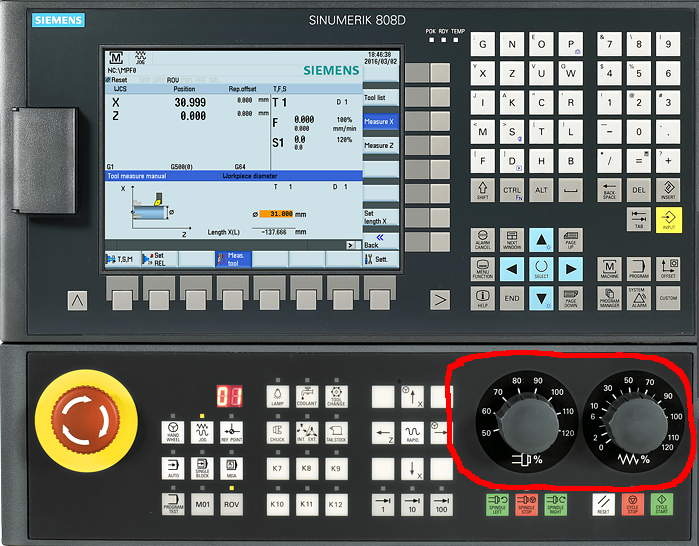
Task: Select the Measure X softkey on screen
Action: (381, 122)
